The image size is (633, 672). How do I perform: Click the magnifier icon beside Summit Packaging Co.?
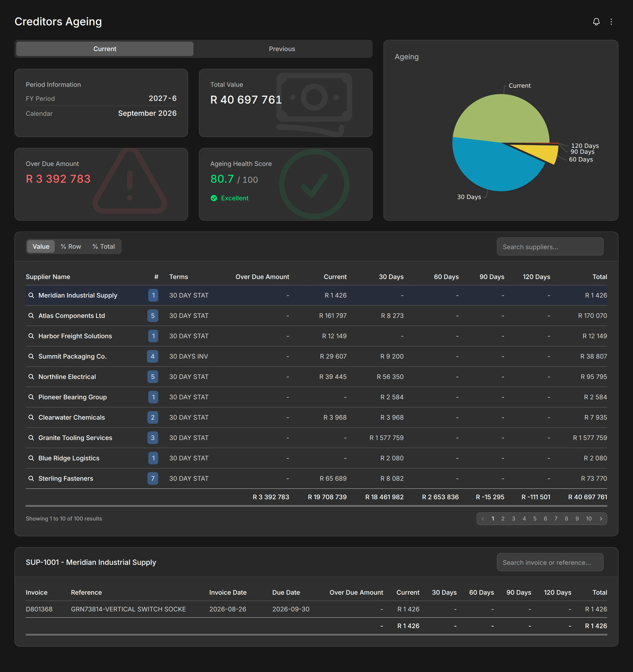(31, 356)
